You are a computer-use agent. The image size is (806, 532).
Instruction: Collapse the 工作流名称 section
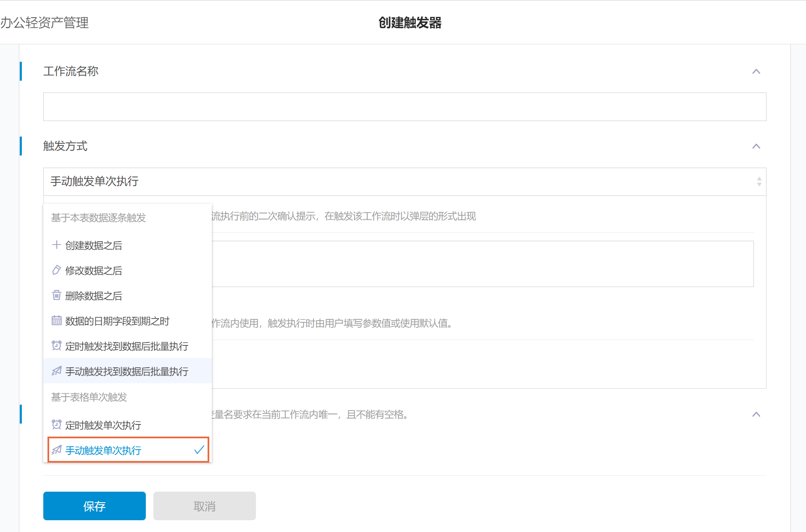(756, 71)
